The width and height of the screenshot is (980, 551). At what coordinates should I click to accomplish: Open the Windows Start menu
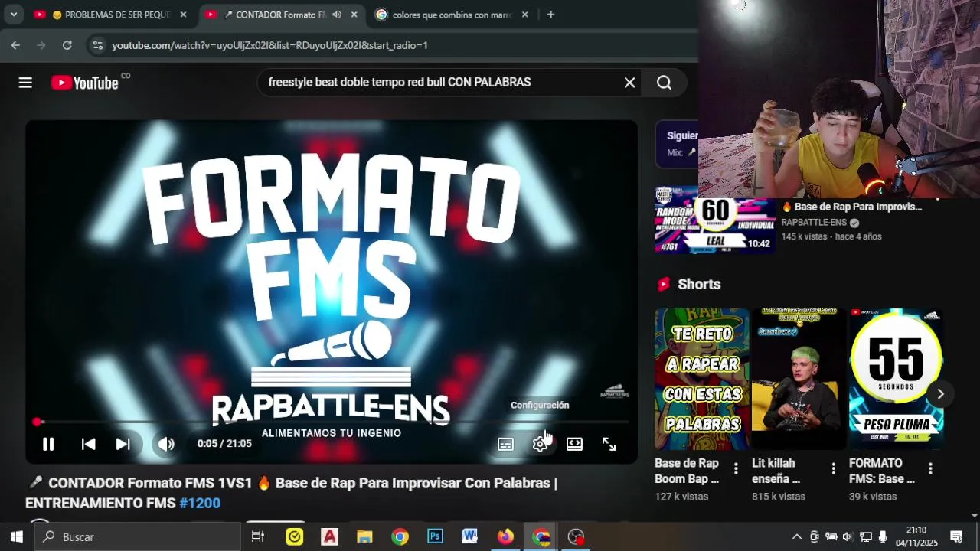click(x=16, y=536)
